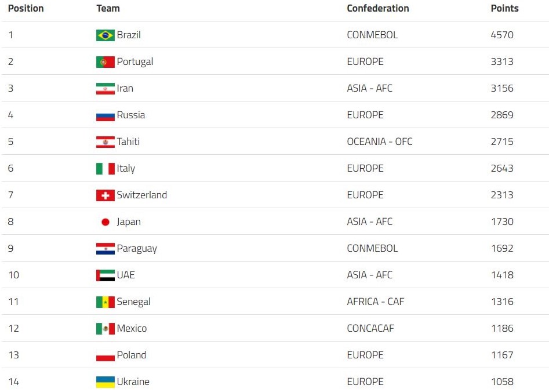Click the Points column header
The width and height of the screenshot is (549, 392).
click(504, 8)
